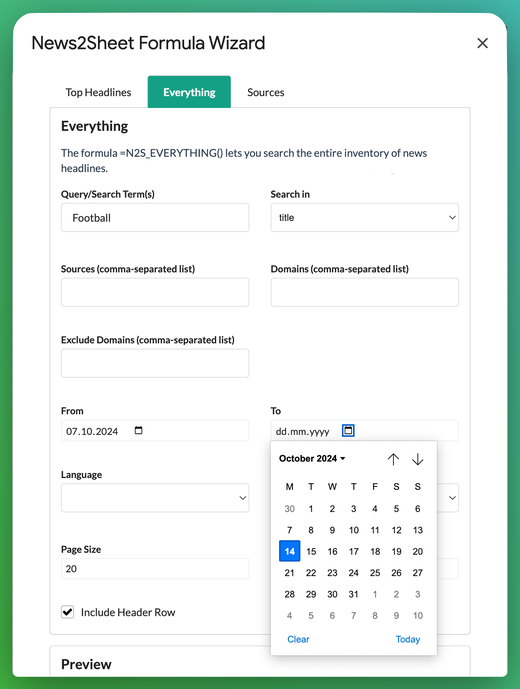Click the From date field 07.10.2024
Image resolution: width=520 pixels, height=689 pixels.
click(x=155, y=431)
